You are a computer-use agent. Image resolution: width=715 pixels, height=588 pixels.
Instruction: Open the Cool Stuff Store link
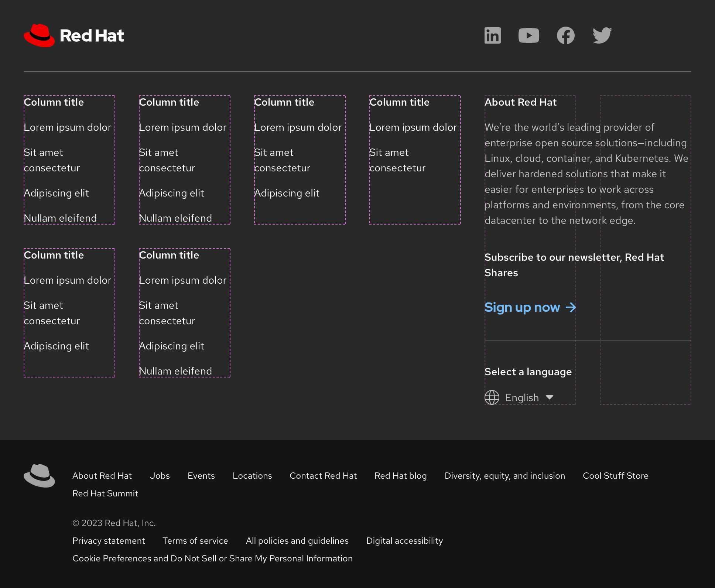click(615, 476)
